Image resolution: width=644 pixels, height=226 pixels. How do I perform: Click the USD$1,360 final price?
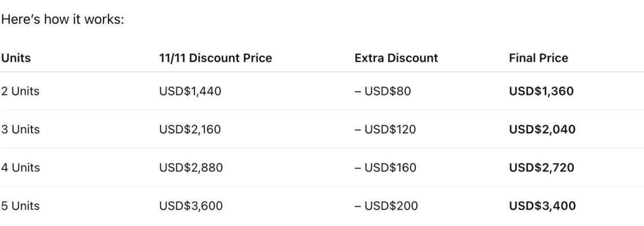[541, 91]
